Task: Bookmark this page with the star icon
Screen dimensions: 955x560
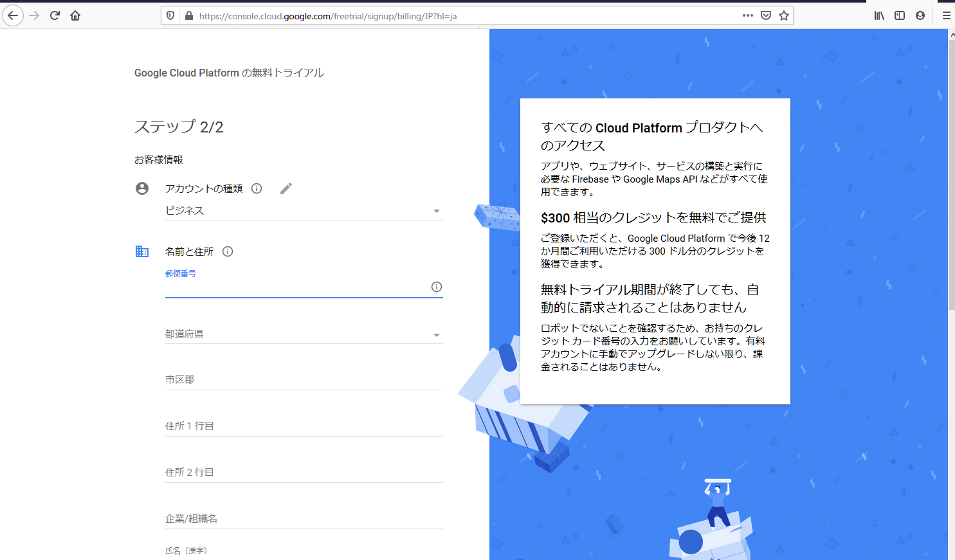Action: pos(784,15)
